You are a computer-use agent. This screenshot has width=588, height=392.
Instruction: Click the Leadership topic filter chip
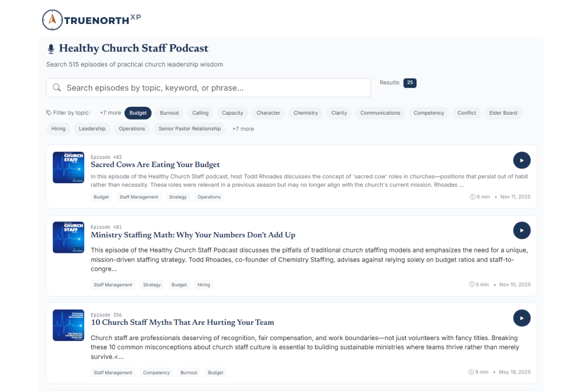[x=92, y=128]
